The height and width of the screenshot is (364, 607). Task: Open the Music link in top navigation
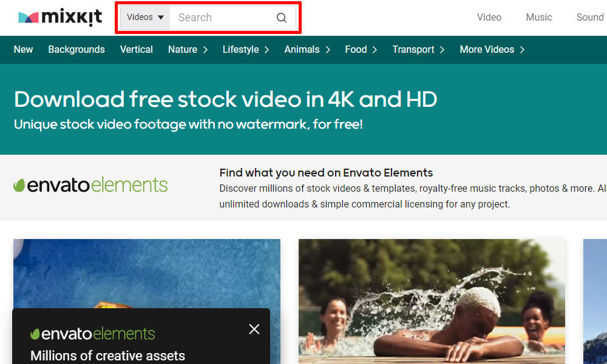coord(538,18)
